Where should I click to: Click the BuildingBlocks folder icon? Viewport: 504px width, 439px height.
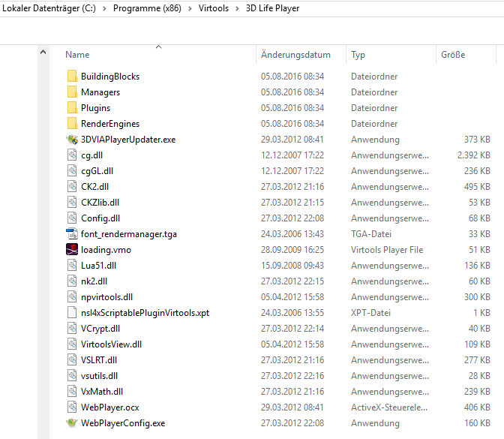(x=72, y=77)
